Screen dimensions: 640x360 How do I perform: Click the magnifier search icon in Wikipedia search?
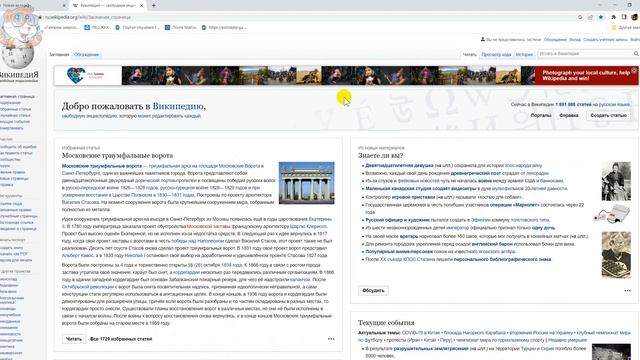click(636, 53)
